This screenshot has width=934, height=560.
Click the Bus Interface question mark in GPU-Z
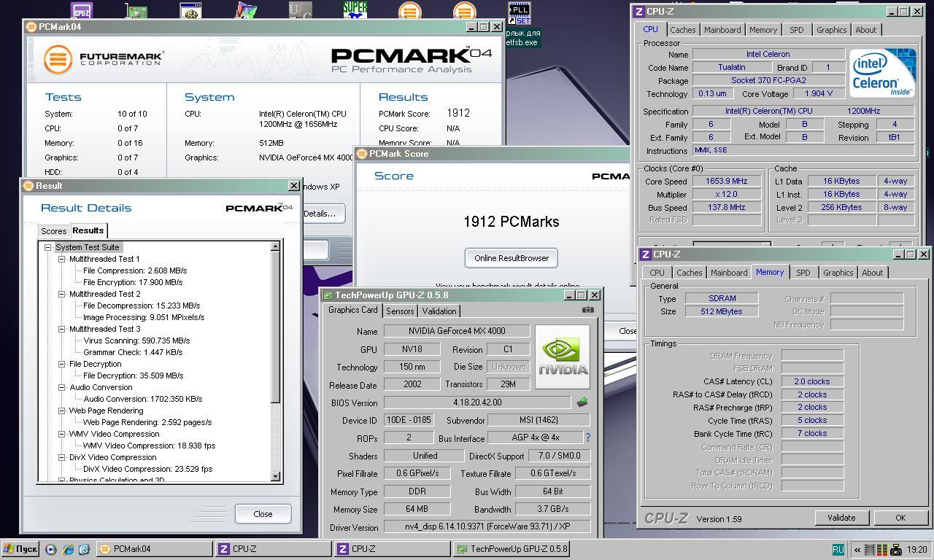tap(587, 437)
